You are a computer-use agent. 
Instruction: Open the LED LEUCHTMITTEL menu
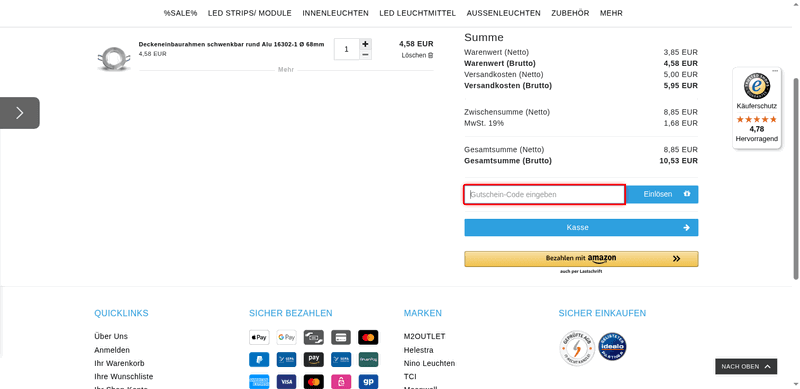[x=417, y=13]
